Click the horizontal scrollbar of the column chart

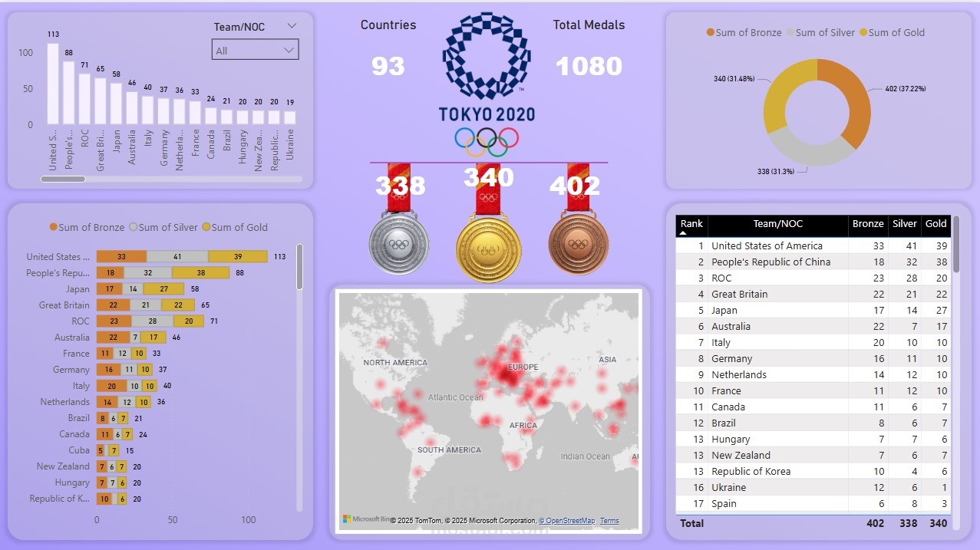click(63, 179)
